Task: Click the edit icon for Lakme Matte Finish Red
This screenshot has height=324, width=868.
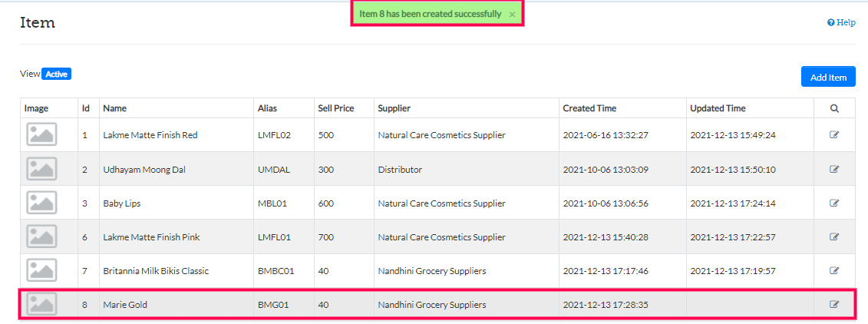Action: point(834,135)
